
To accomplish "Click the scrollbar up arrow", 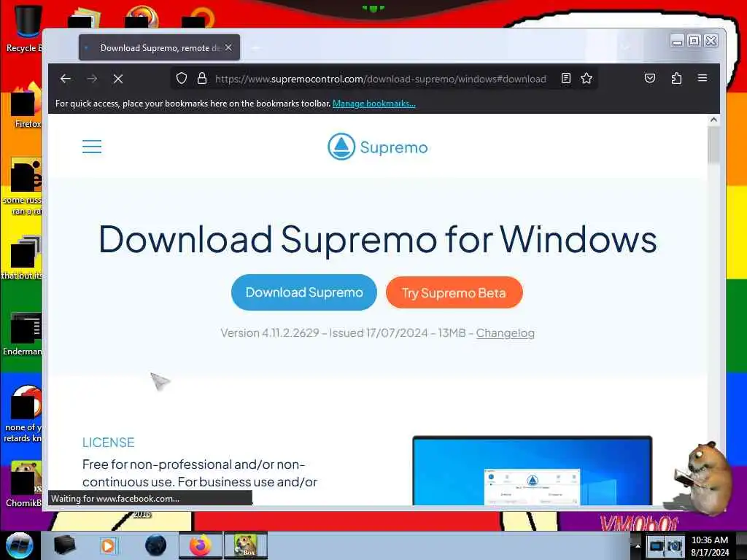I will (x=713, y=120).
